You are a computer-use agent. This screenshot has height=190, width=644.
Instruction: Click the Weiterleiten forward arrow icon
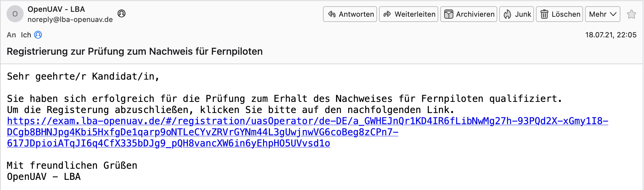tap(387, 14)
